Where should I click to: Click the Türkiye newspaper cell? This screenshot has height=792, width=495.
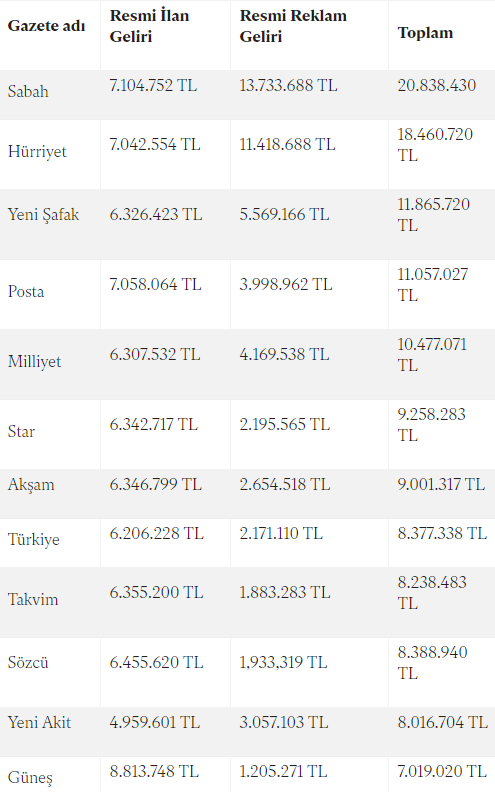(x=33, y=539)
